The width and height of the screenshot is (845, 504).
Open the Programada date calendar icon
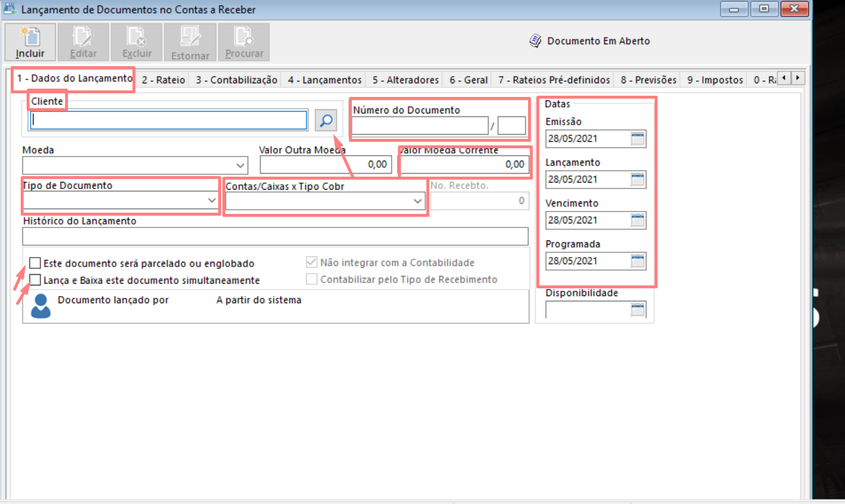(637, 261)
